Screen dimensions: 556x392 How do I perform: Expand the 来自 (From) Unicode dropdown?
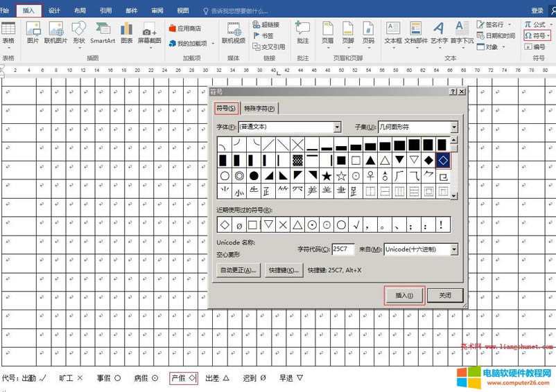pyautogui.click(x=454, y=249)
